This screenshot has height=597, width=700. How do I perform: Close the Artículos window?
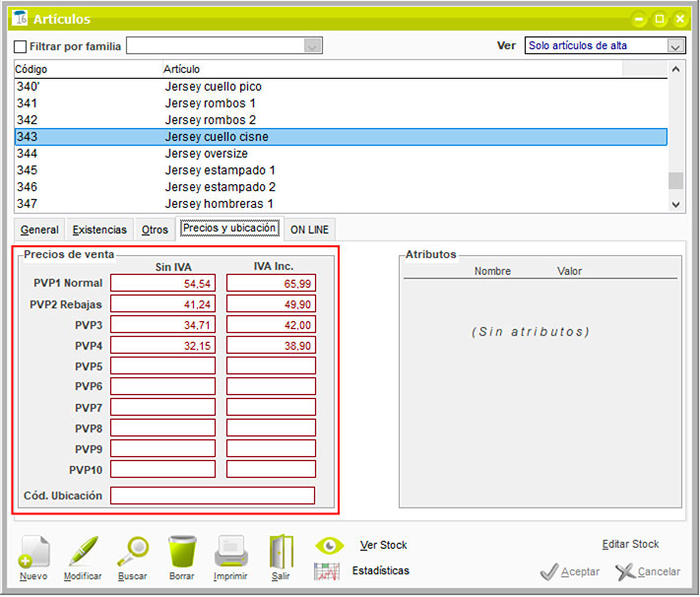680,20
